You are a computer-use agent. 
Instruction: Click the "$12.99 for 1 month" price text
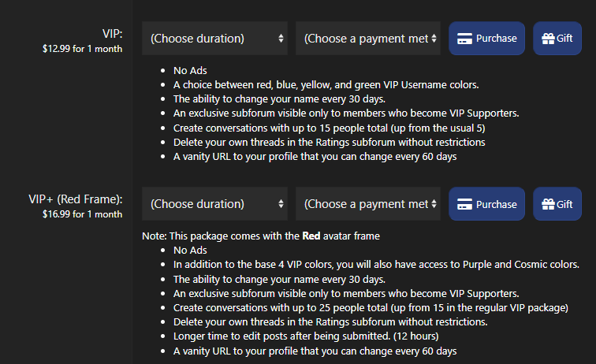[x=82, y=48]
